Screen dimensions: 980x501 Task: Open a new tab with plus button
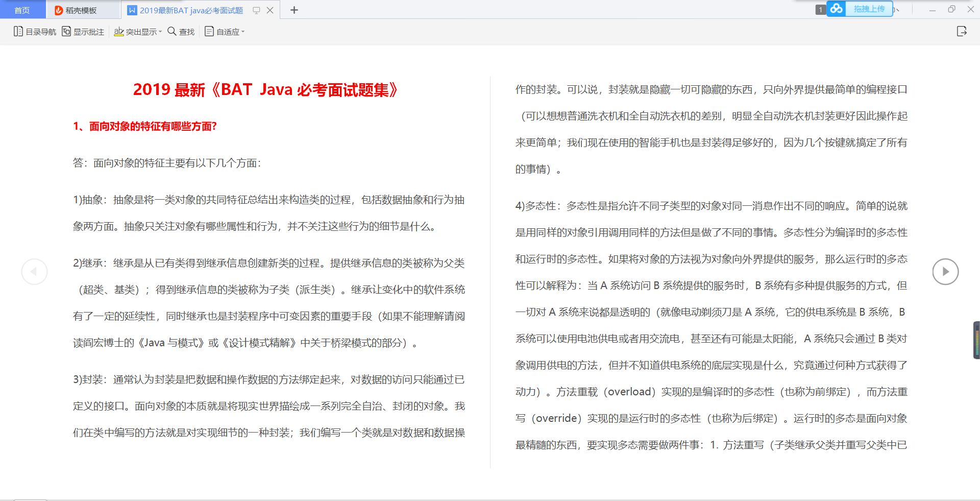point(294,10)
